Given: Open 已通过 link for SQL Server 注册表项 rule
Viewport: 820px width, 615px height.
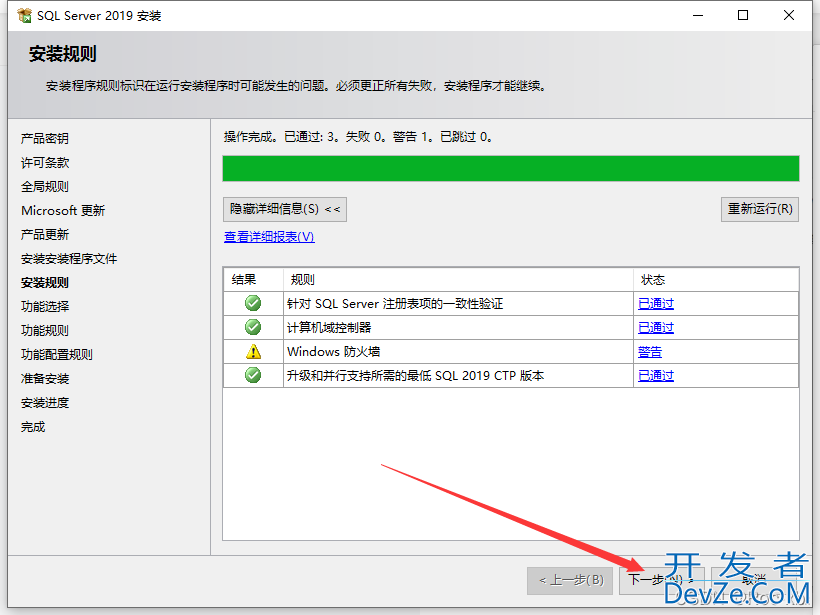Looking at the screenshot, I should tap(656, 303).
